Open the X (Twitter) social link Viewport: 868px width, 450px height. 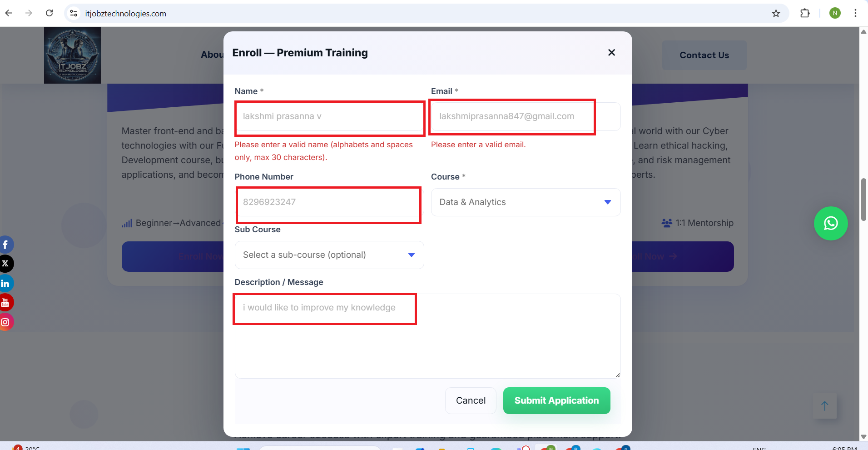pyautogui.click(x=6, y=264)
